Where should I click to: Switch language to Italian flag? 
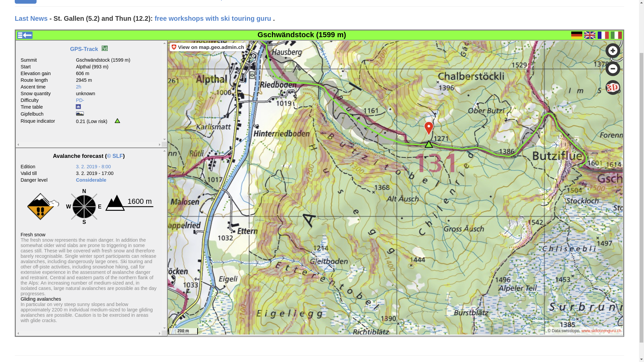coord(616,35)
